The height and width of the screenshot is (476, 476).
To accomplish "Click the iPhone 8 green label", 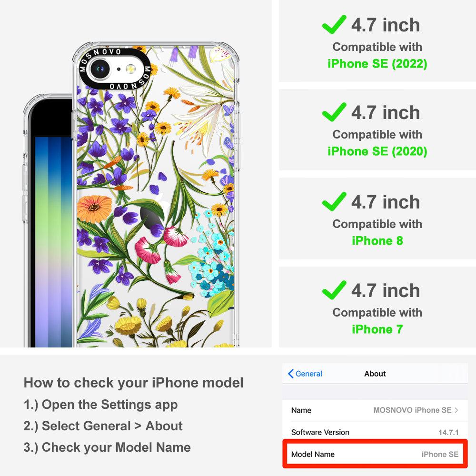I will (377, 241).
